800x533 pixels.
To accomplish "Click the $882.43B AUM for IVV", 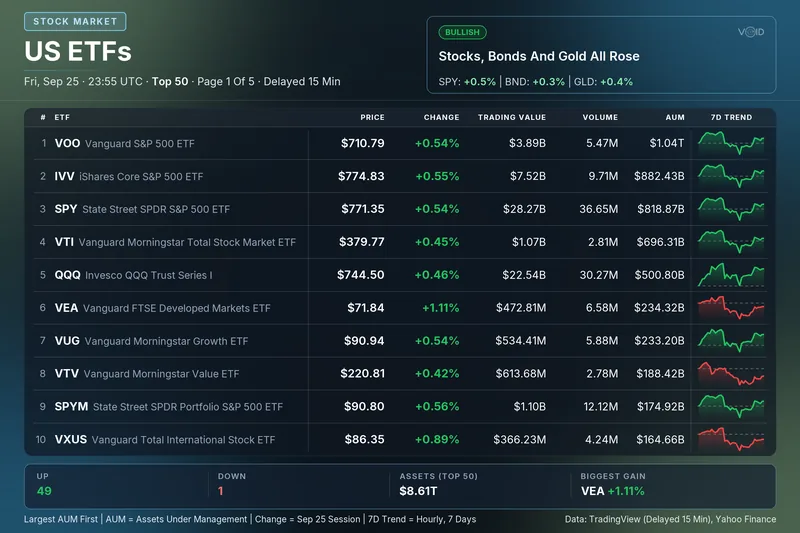I will 659,176.
